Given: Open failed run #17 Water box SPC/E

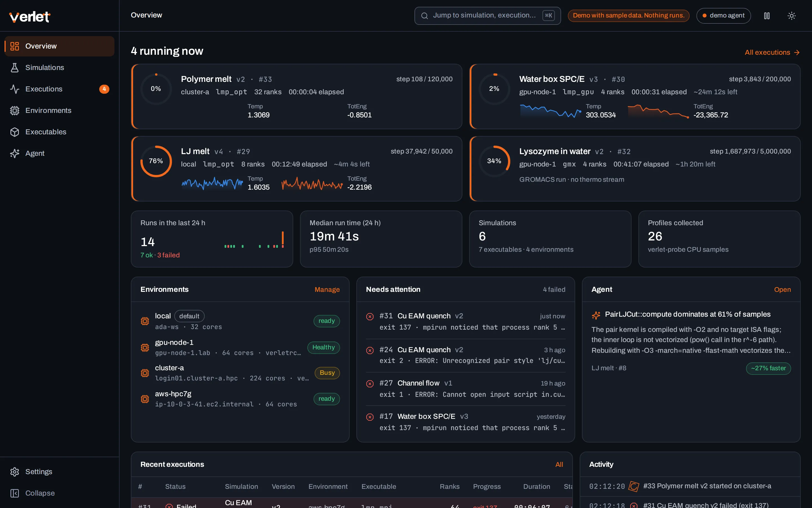Looking at the screenshot, I should [x=465, y=422].
